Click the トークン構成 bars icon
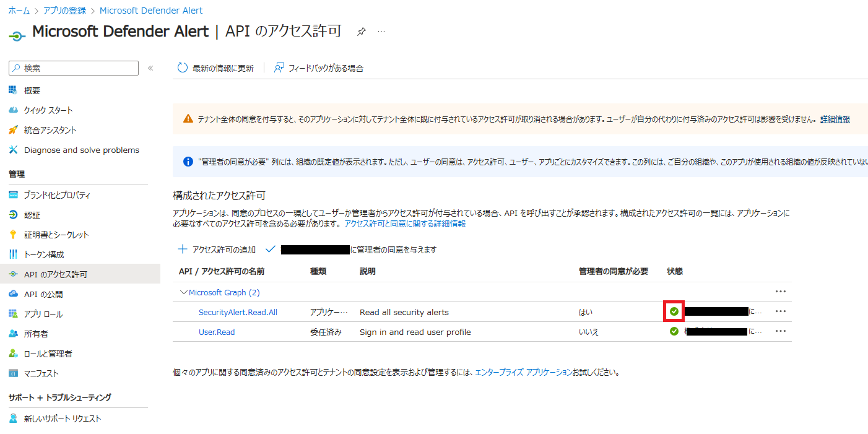 13,254
